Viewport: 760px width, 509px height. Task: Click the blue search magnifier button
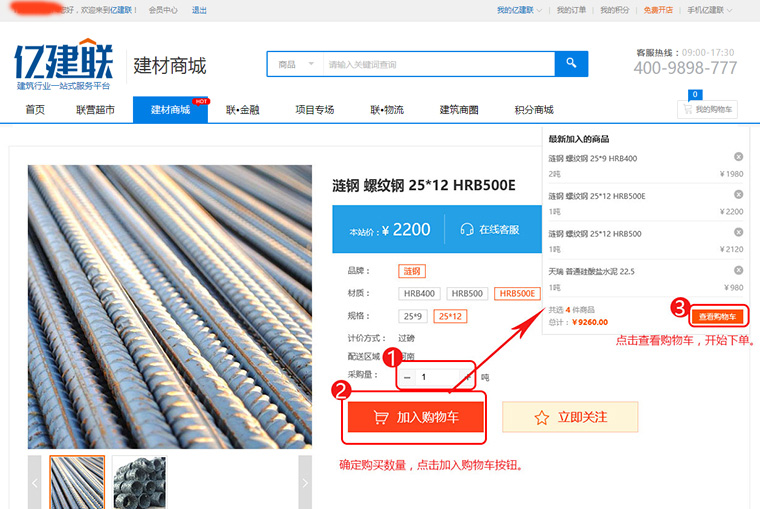click(571, 64)
